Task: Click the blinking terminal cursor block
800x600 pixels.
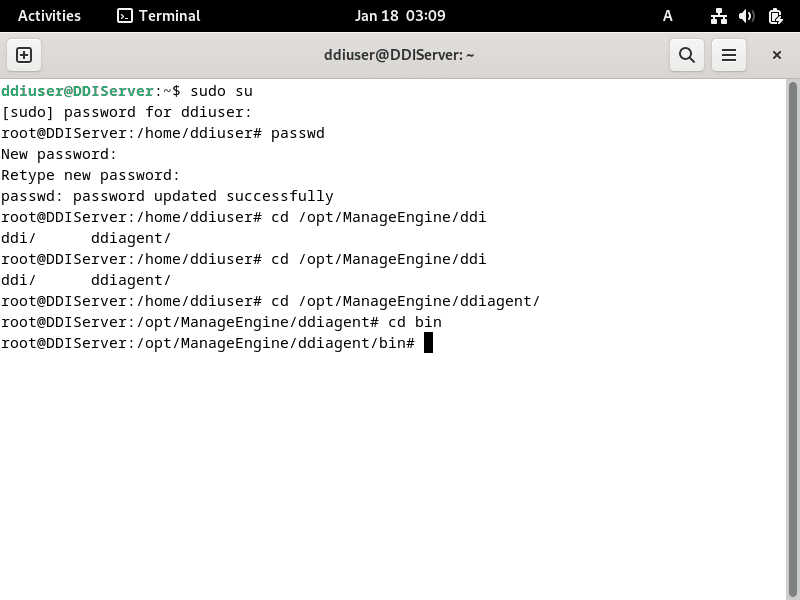Action: 428,343
